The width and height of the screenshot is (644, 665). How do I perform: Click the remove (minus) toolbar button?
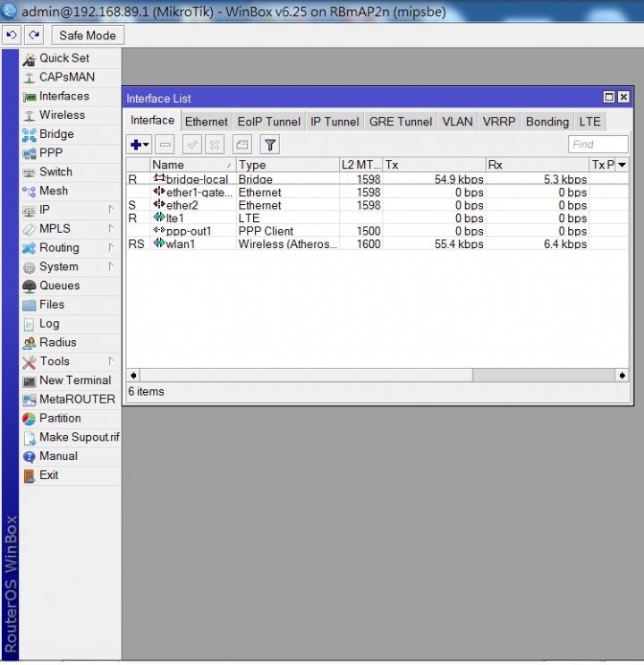[165, 145]
